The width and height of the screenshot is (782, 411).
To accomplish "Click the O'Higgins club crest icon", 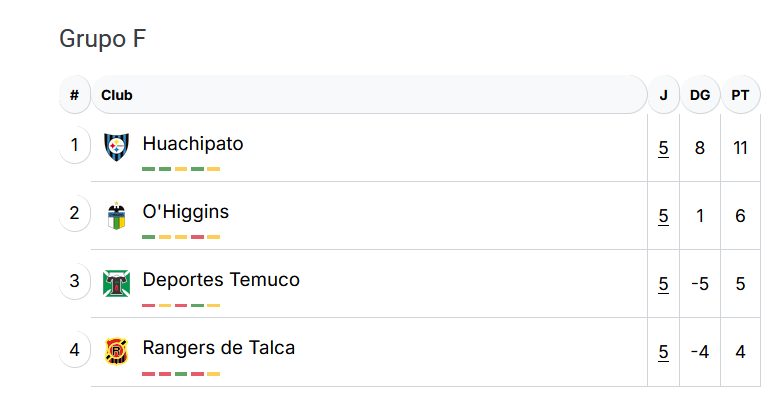I will [x=116, y=215].
